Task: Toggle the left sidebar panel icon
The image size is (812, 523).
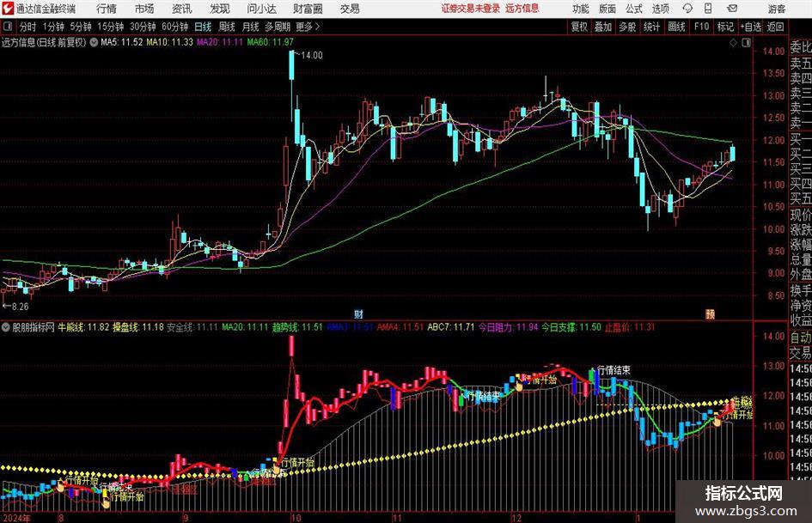Action: tap(7, 27)
